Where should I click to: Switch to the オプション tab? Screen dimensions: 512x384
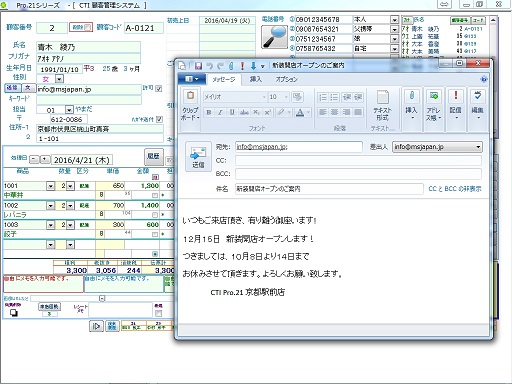tap(286, 79)
